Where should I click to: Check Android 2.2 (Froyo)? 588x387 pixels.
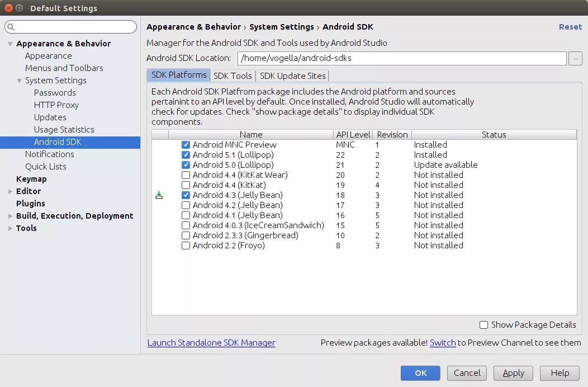click(186, 246)
